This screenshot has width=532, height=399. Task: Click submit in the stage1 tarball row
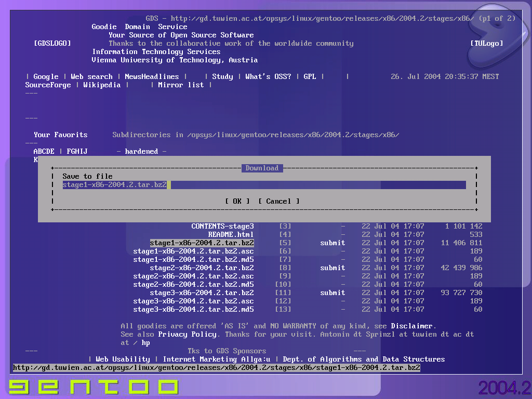pyautogui.click(x=332, y=243)
